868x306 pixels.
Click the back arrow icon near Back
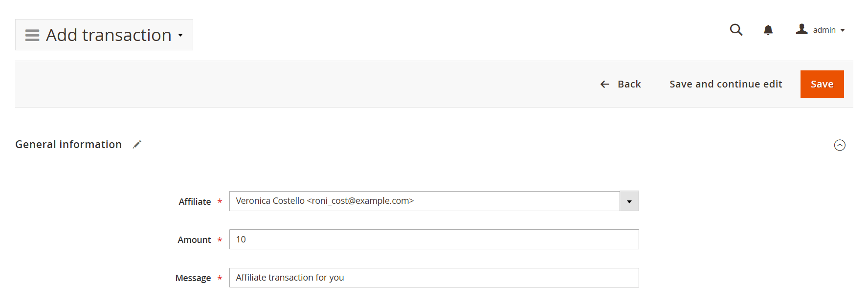click(x=604, y=84)
